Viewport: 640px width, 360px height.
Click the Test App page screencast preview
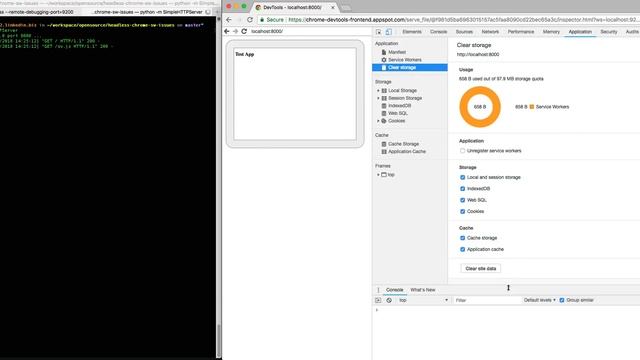pos(295,94)
